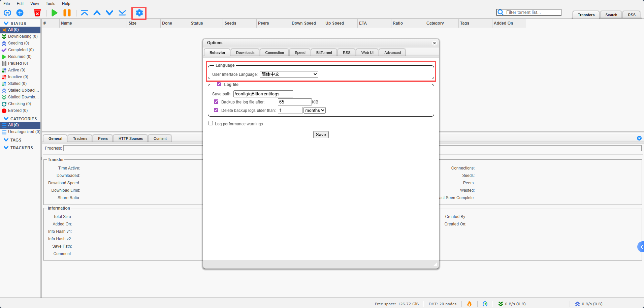Click the red Delete torrent icon
The width and height of the screenshot is (644, 308).
[x=37, y=13]
